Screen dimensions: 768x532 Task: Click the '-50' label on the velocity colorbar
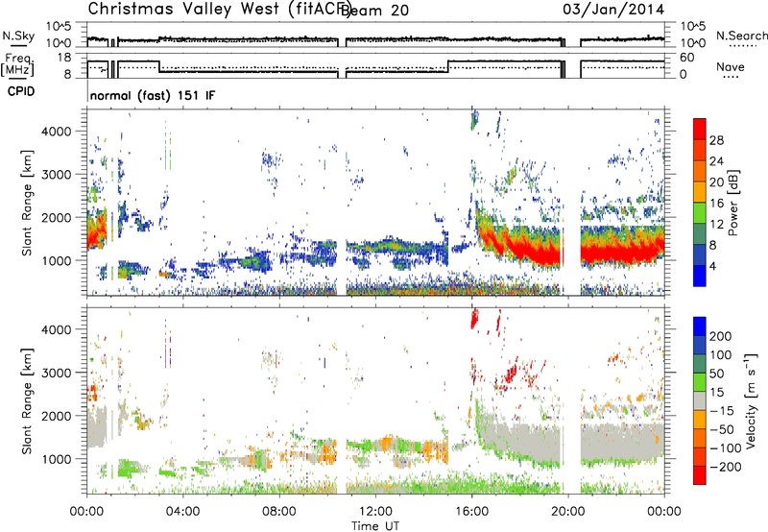click(x=720, y=429)
